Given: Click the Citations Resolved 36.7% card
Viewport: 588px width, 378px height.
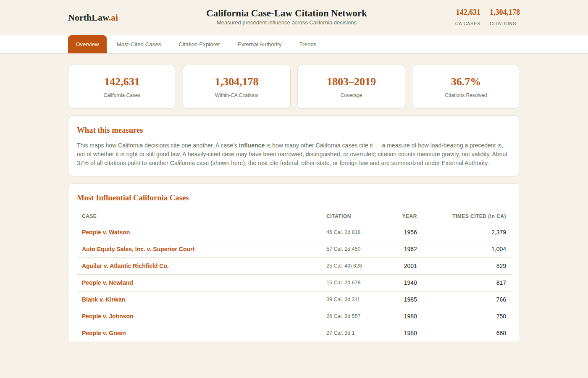Looking at the screenshot, I should 466,87.
